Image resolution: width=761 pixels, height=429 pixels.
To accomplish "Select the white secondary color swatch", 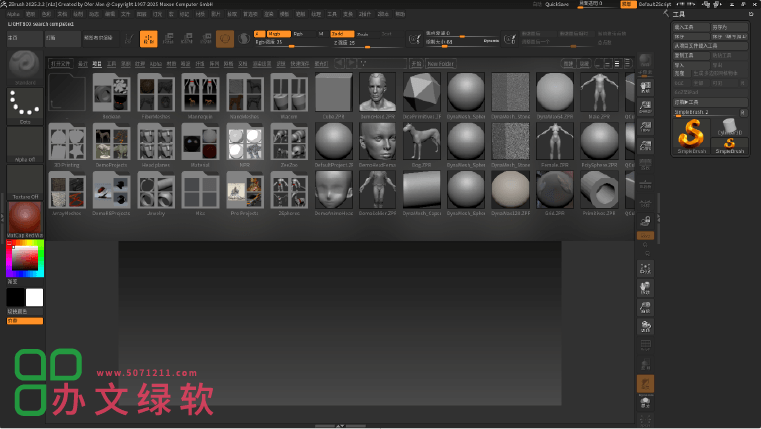I will [34, 297].
